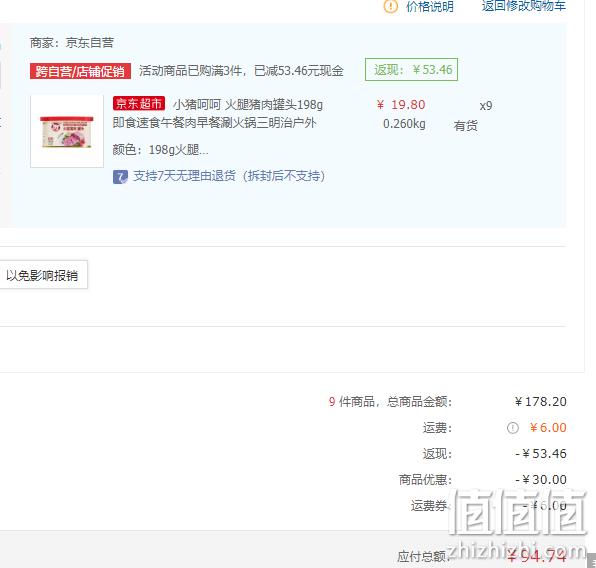
Task: Click the orange price notice warning icon
Action: [x=390, y=6]
